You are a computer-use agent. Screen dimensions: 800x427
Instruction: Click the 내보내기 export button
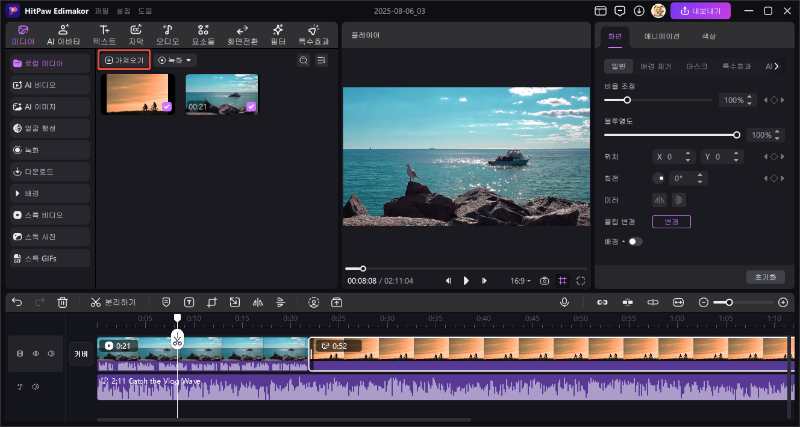(701, 11)
